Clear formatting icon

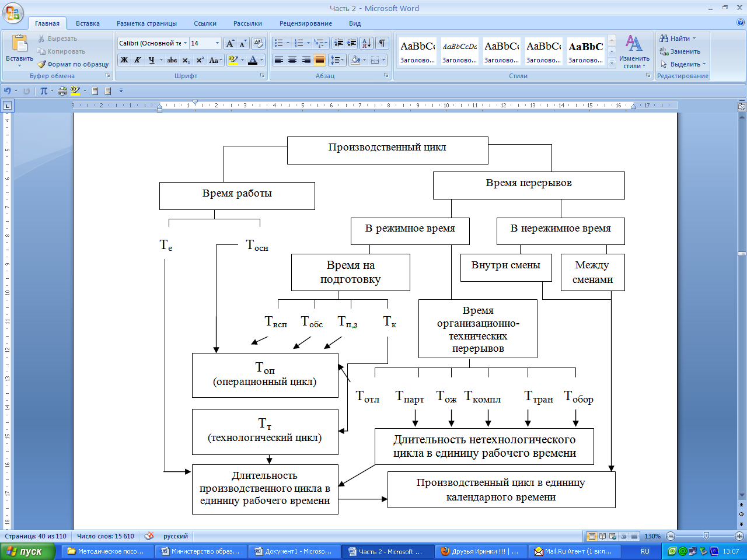(259, 43)
